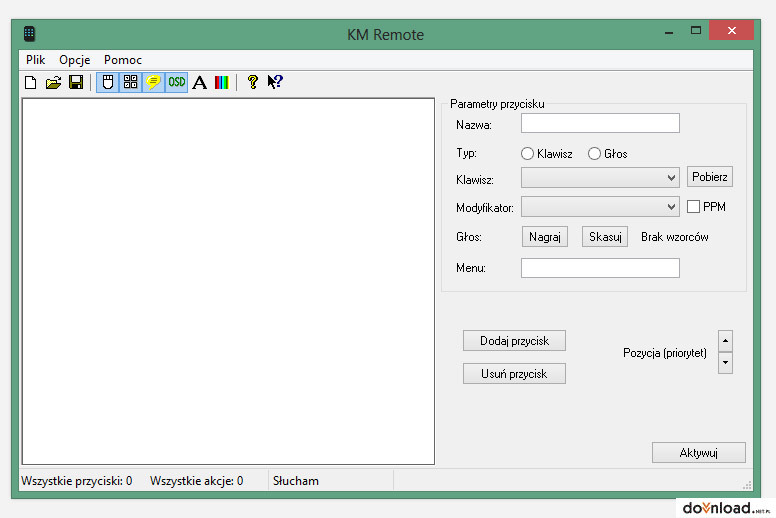
Task: Focus the Nazwa text field
Action: 600,123
